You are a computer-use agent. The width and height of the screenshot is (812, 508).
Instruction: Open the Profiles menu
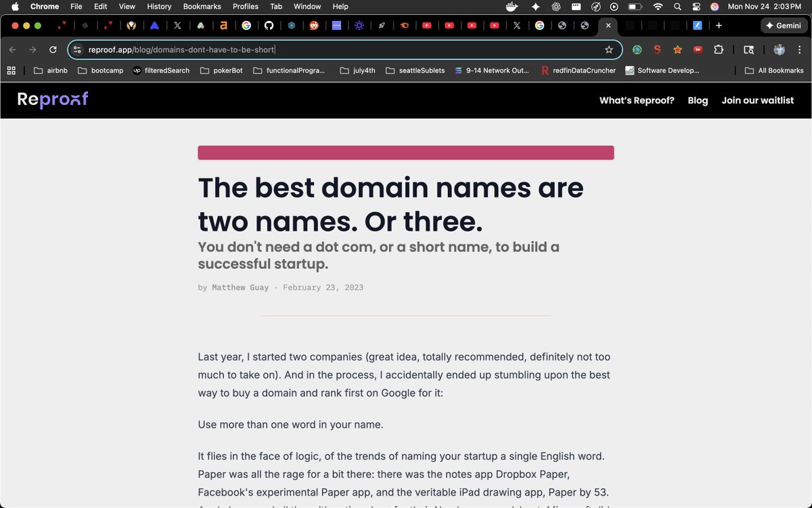point(246,6)
